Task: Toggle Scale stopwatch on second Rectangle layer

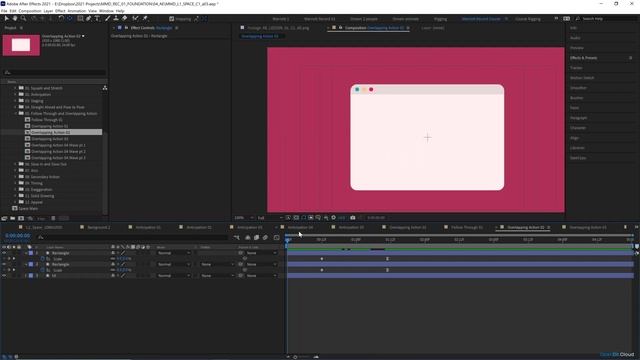Action: click(42, 270)
